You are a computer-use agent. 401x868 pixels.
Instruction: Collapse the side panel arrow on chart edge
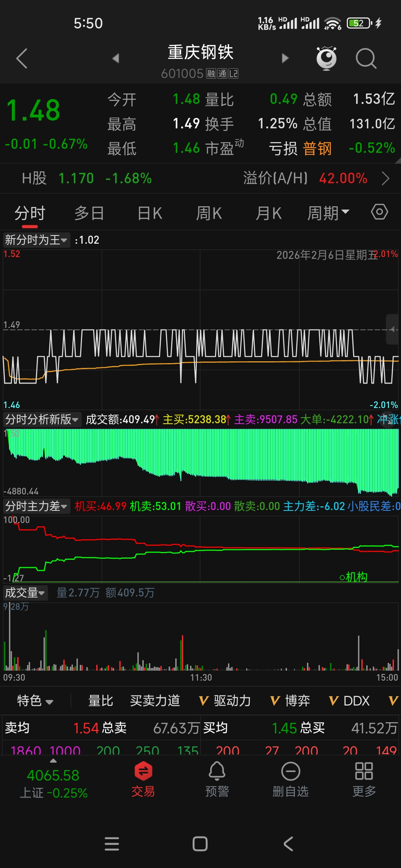[x=393, y=329]
